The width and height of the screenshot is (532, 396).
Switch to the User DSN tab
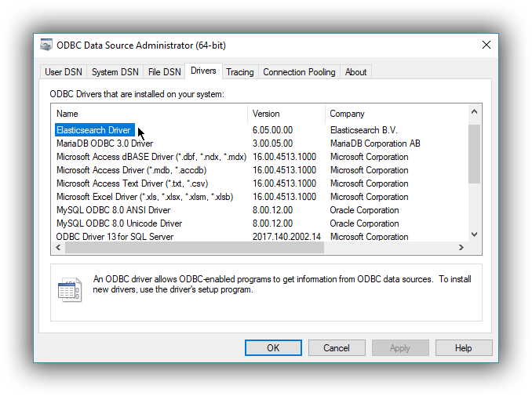click(x=64, y=72)
